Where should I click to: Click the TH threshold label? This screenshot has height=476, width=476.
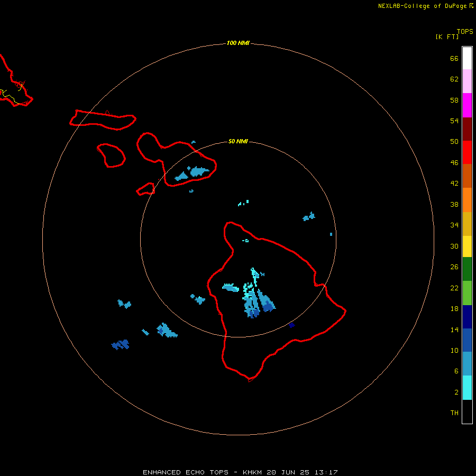tap(454, 413)
